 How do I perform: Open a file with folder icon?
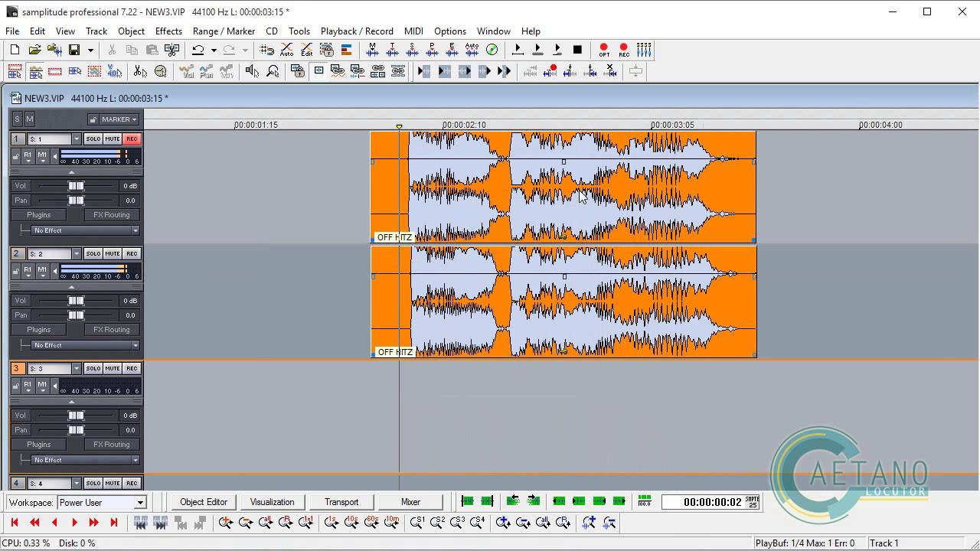[34, 50]
